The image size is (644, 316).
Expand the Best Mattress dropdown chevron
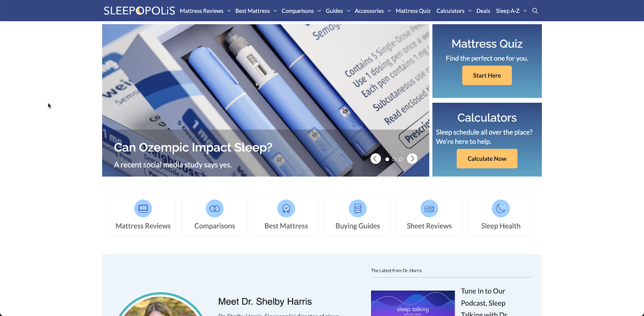click(275, 11)
